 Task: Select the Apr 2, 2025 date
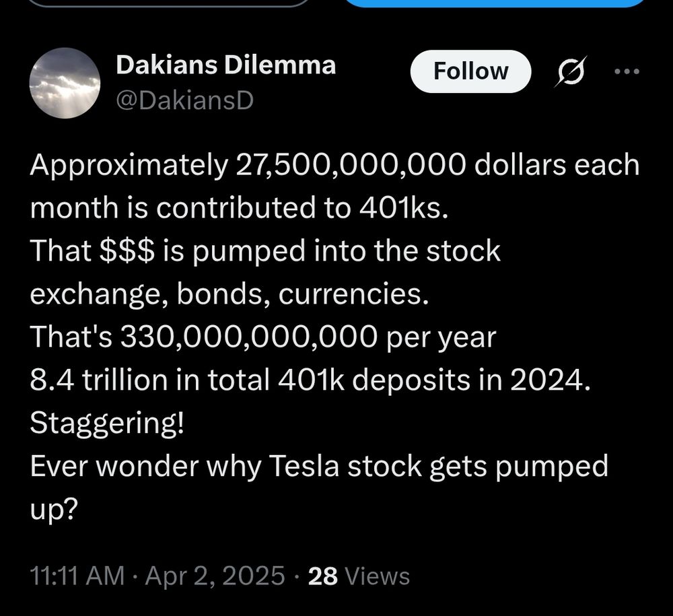[215, 576]
